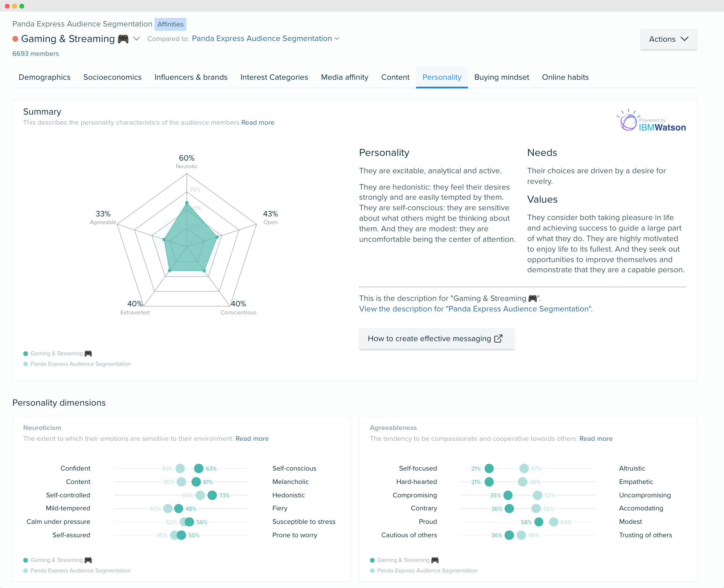Image resolution: width=724 pixels, height=588 pixels.
Task: Select the Demographics tab
Action: click(x=45, y=77)
